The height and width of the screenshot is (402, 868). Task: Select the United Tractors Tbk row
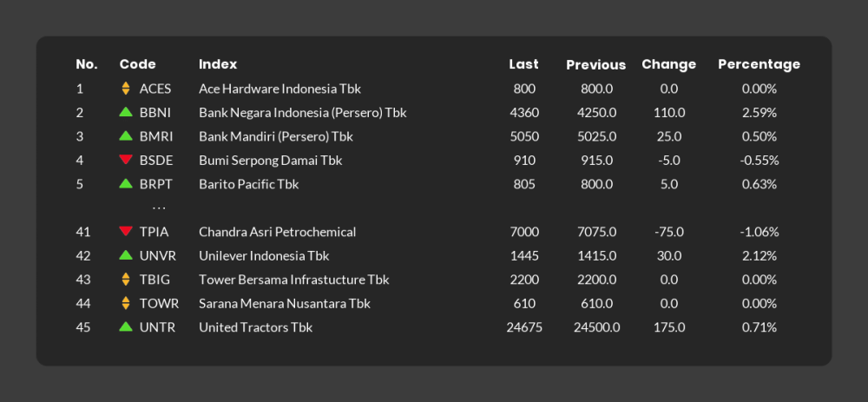tap(434, 327)
